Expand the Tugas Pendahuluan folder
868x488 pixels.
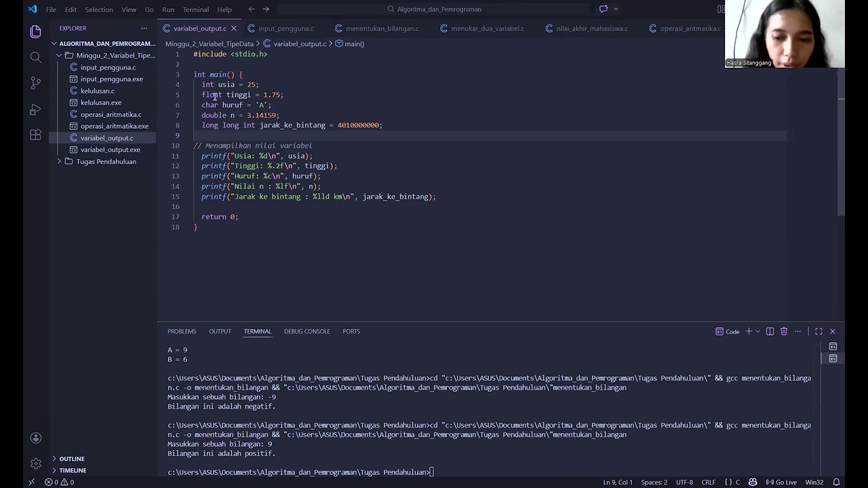click(102, 161)
